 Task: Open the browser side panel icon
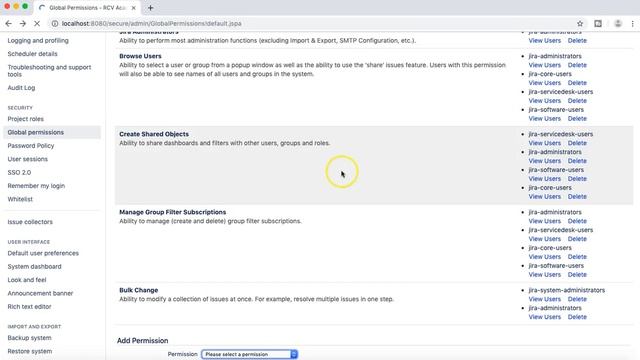coord(598,24)
